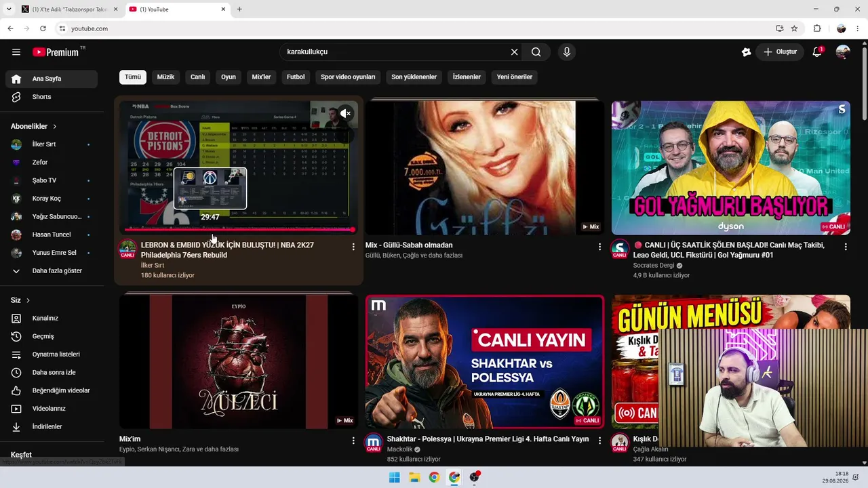Open the Gol Yağmuru Başlıyor thumbnail
The height and width of the screenshot is (488, 868).
point(731,168)
